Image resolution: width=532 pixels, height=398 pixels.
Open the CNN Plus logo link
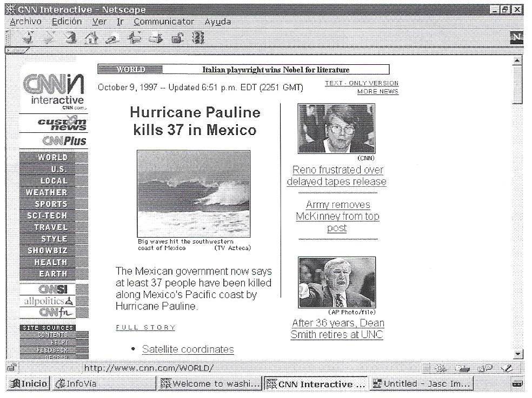tap(64, 141)
